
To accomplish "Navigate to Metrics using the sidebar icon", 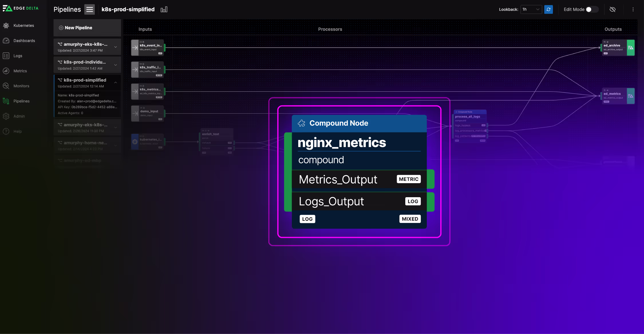I will [x=6, y=71].
